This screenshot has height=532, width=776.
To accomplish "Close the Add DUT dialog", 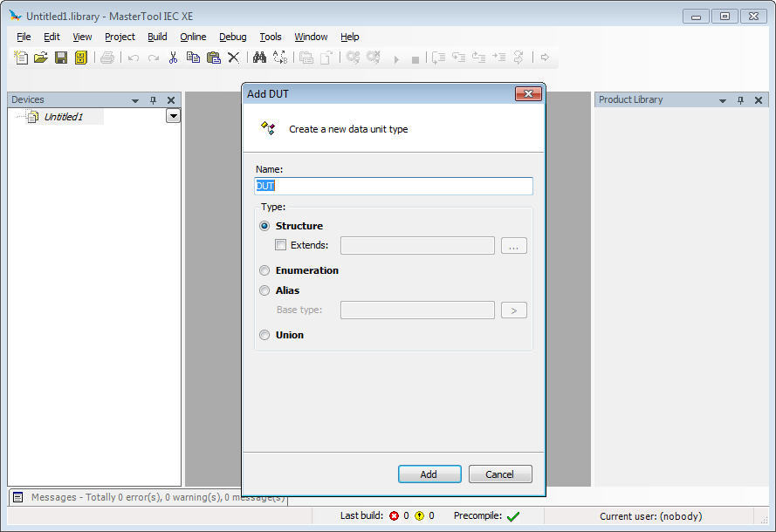I will pyautogui.click(x=528, y=94).
